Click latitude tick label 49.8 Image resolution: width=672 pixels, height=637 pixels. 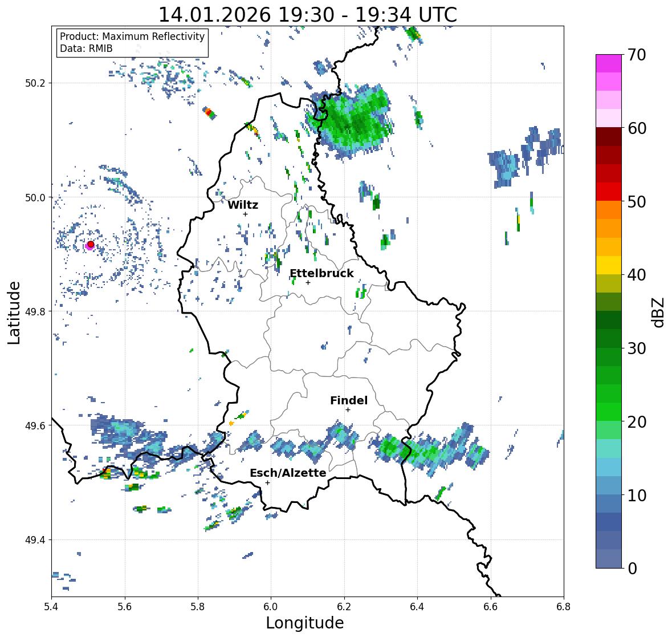point(35,311)
